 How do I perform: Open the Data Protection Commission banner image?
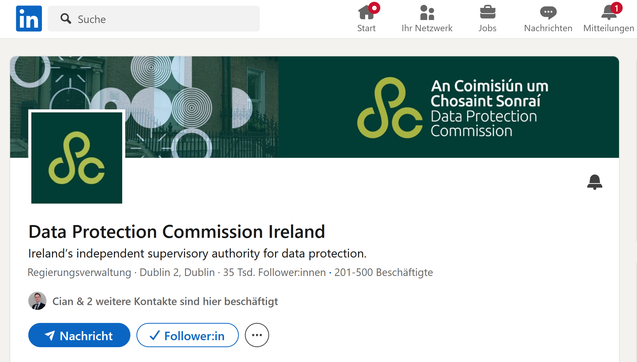314,107
